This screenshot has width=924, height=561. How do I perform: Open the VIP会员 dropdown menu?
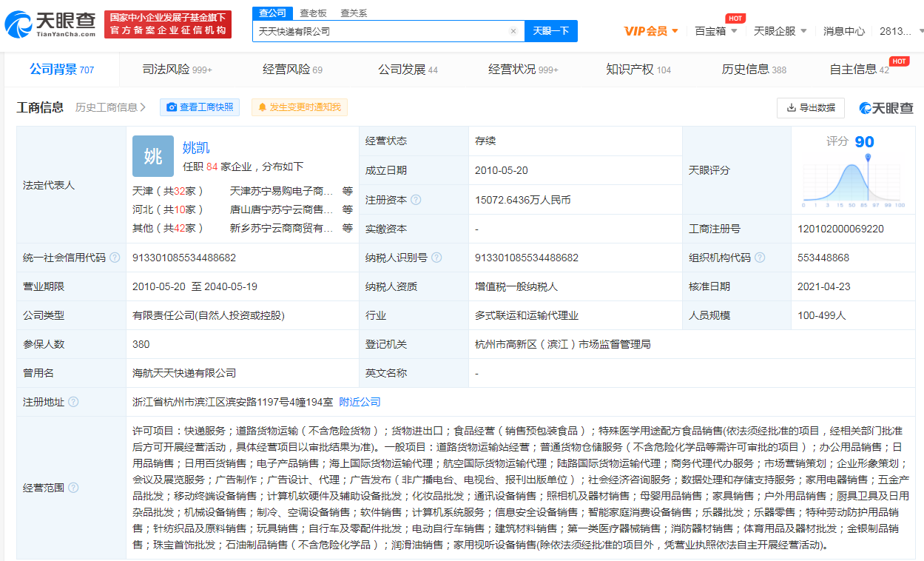651,31
